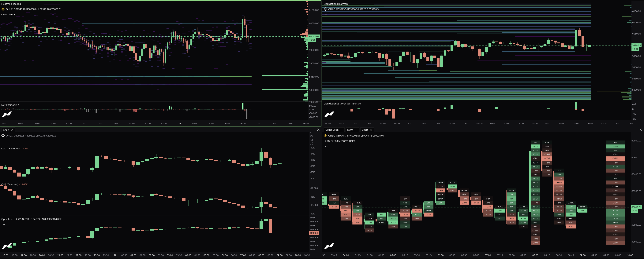Viewport: 644px width, 259px height.
Task: Click the 63K footprint cell
Action: 547,143
